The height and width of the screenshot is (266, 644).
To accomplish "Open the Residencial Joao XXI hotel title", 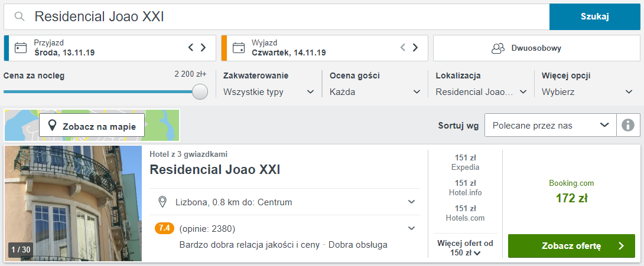I will tap(215, 170).
